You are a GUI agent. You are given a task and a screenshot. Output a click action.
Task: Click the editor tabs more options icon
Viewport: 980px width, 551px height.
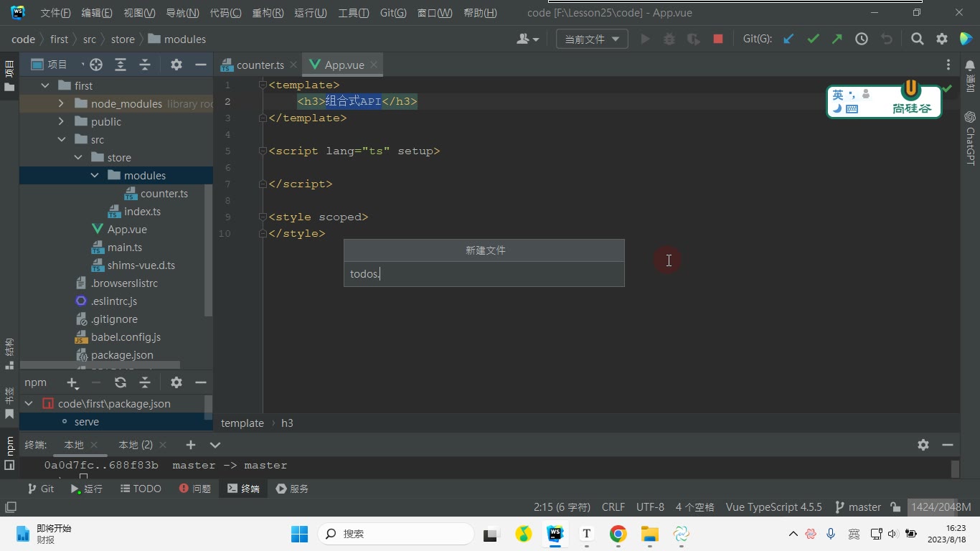948,65
